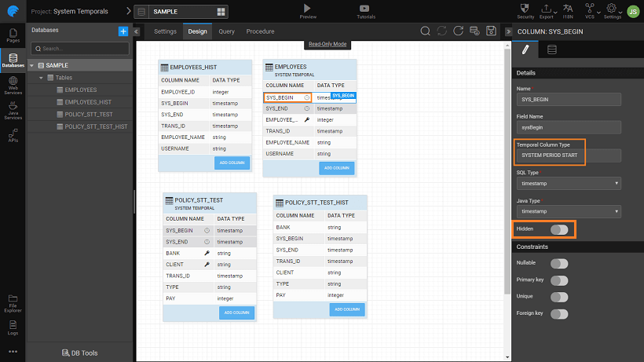Viewport: 644px width, 362px height.
Task: Open Java Services in left sidebar
Action: click(13, 113)
